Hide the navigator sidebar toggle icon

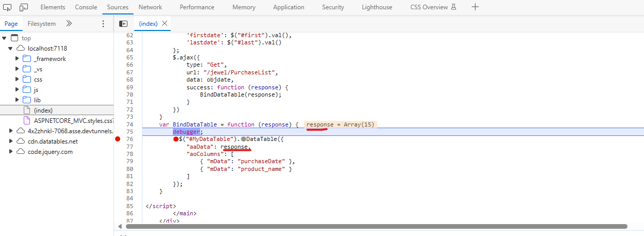(x=123, y=24)
